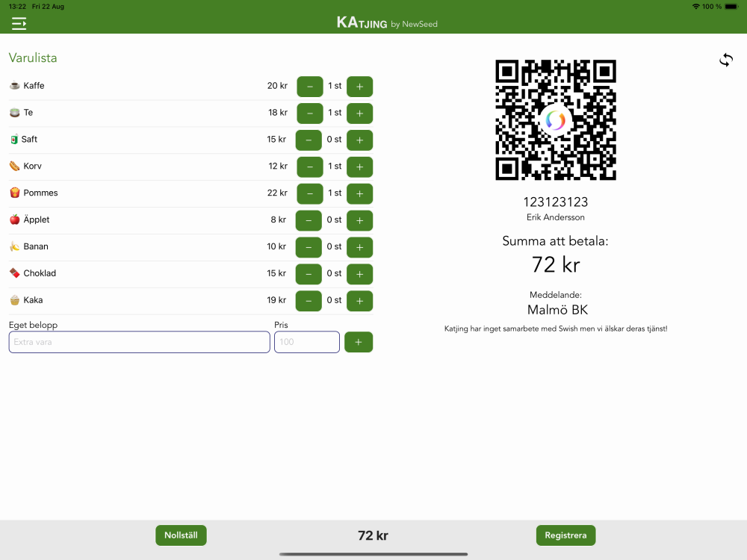This screenshot has width=747, height=560.
Task: Increase Korv quantity with plus button
Action: click(360, 167)
